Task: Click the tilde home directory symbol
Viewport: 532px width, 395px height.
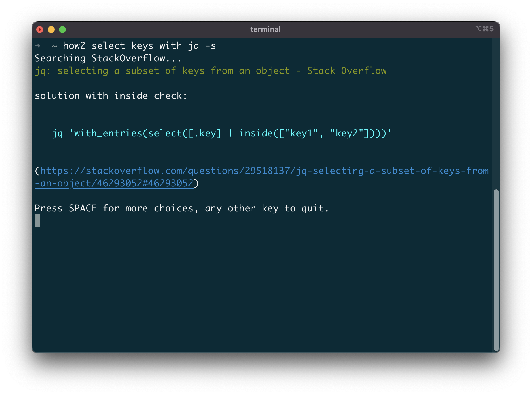Action: tap(55, 46)
